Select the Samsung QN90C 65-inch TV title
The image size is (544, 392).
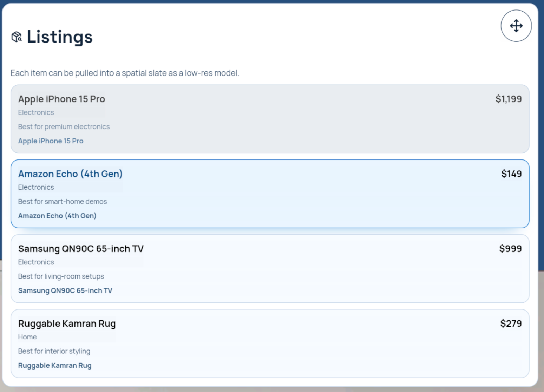click(81, 249)
